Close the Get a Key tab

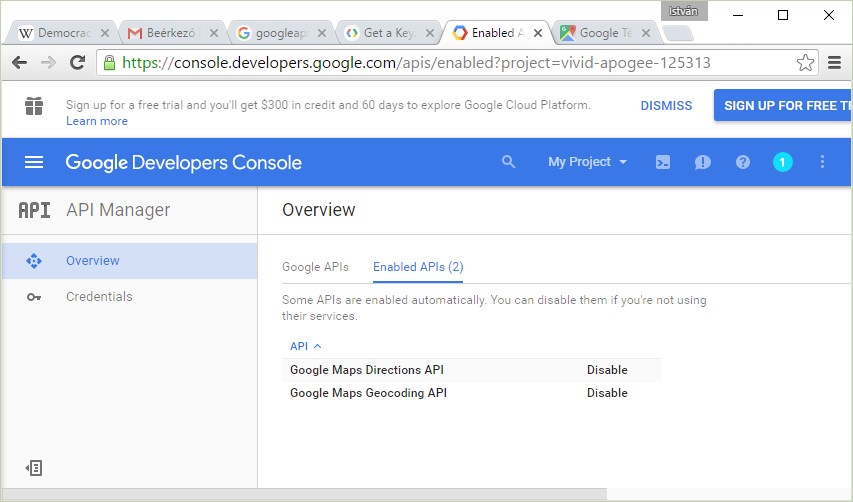tap(430, 33)
